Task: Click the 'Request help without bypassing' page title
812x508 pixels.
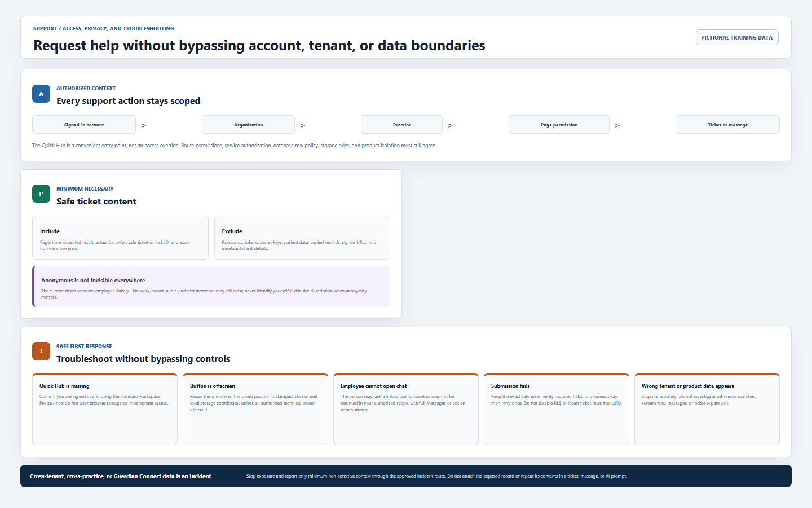Action: [259, 46]
